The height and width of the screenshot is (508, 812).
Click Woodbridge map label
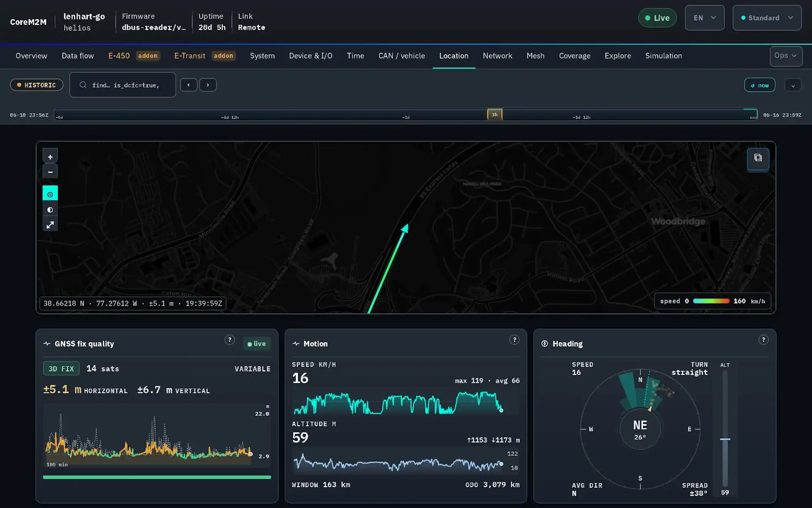[678, 221]
